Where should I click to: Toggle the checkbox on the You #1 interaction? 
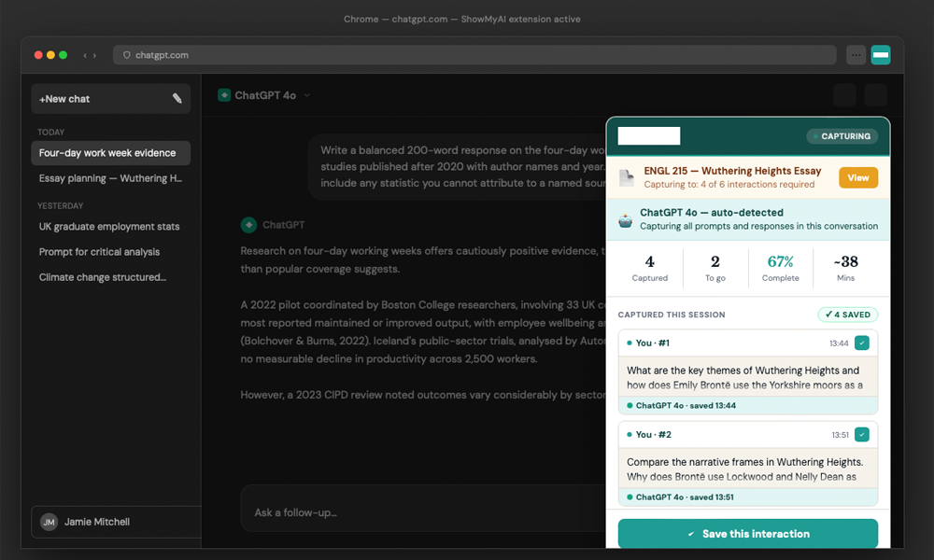click(x=861, y=343)
